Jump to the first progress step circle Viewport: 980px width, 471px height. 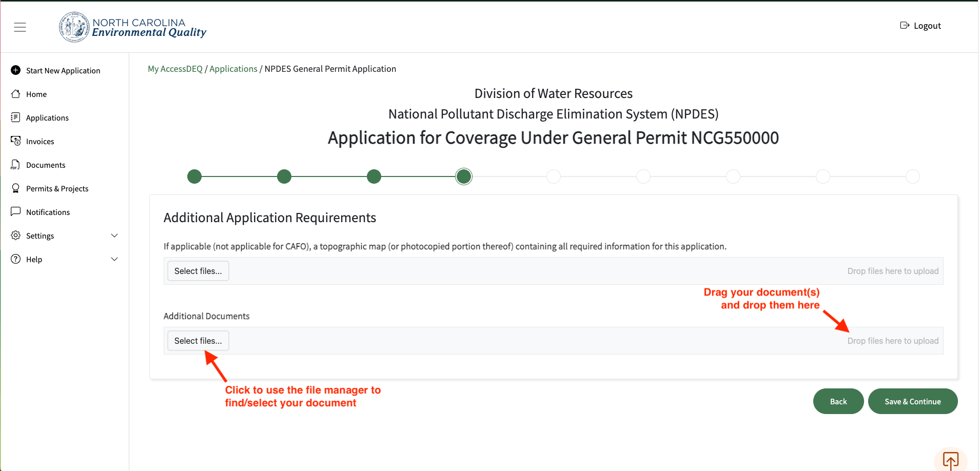194,176
